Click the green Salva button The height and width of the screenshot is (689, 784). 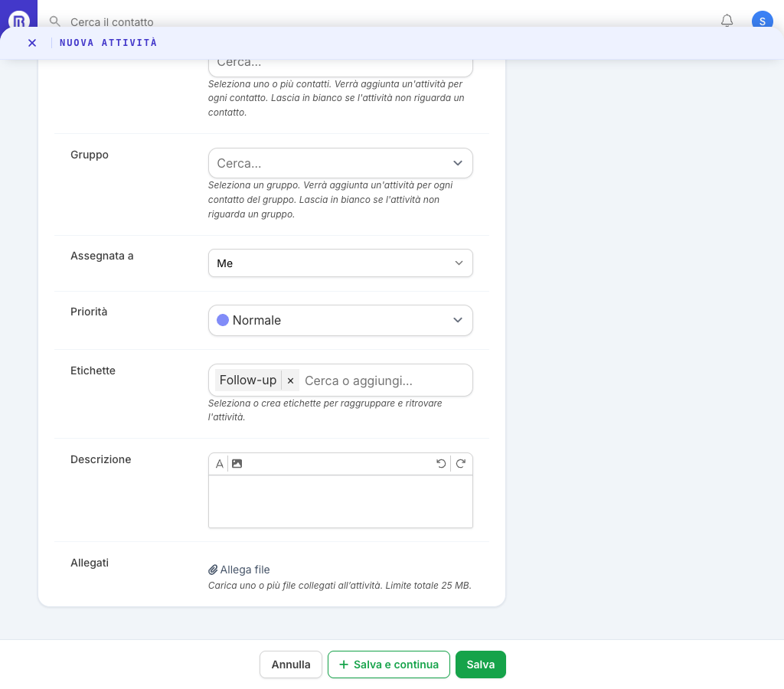coord(481,665)
